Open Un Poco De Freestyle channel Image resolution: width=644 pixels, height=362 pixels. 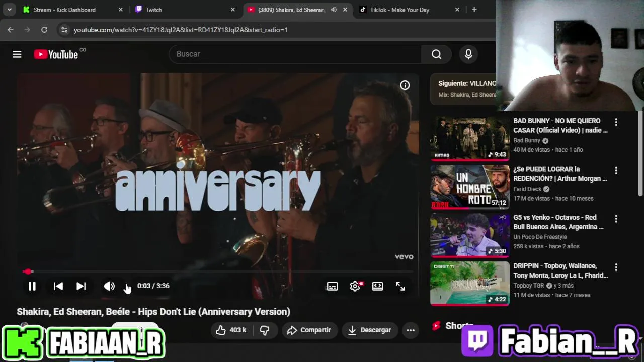click(540, 237)
